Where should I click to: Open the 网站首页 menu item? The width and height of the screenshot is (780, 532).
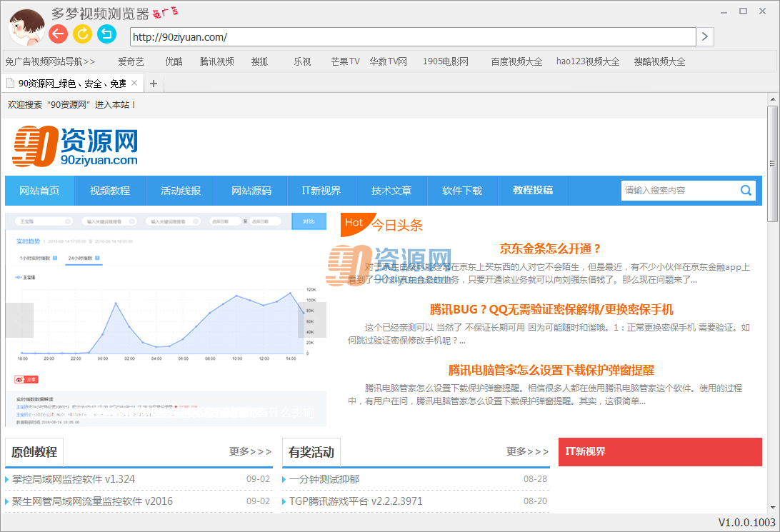tap(40, 191)
